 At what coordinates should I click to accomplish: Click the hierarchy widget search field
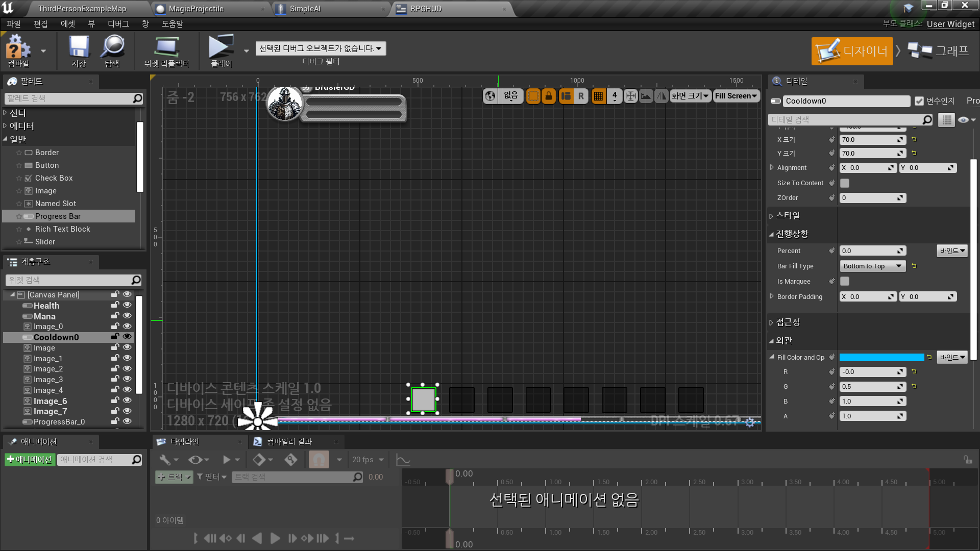coord(71,280)
